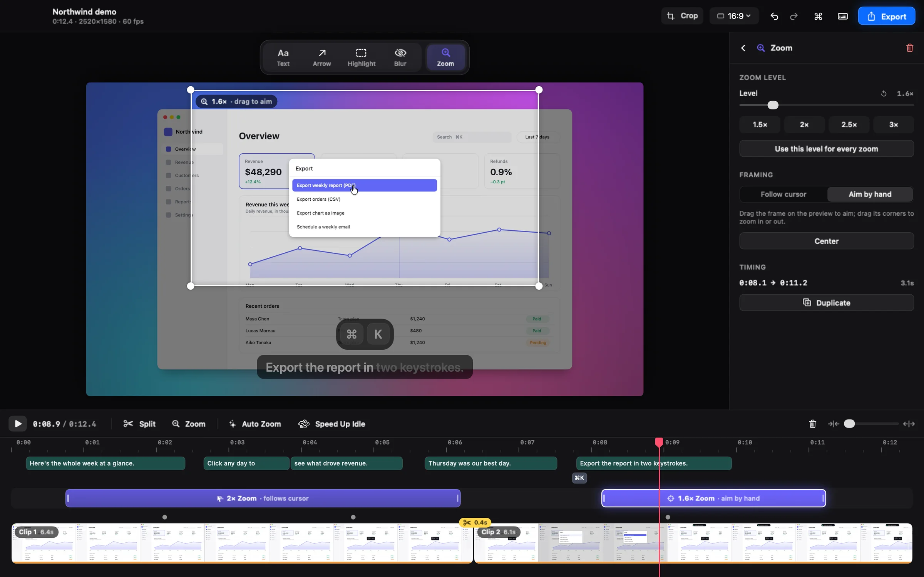
Task: Play the video preview
Action: [18, 424]
